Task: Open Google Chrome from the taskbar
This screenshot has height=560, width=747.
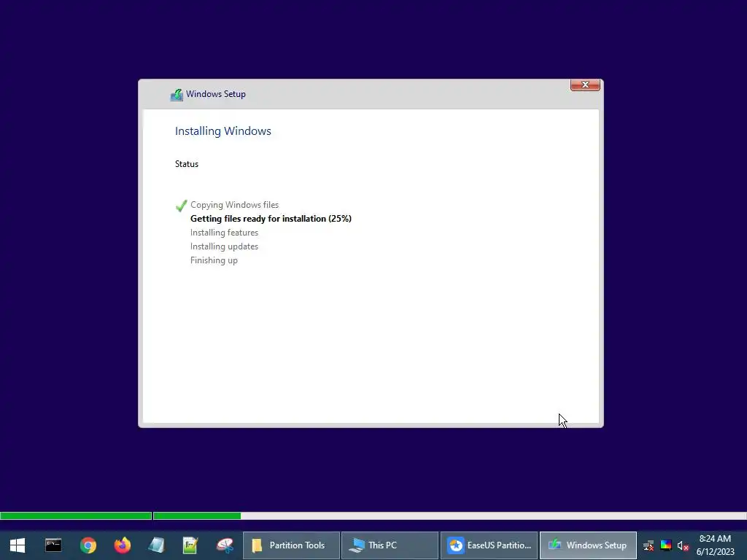Action: pyautogui.click(x=88, y=545)
